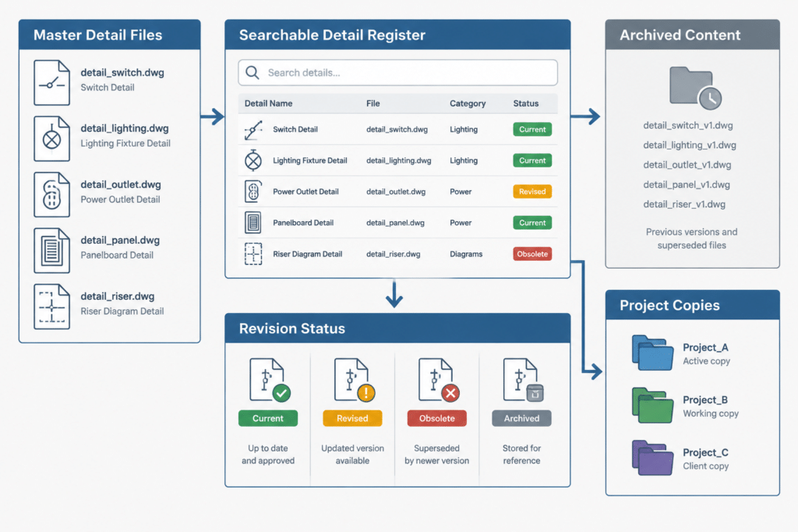The width and height of the screenshot is (798, 532).
Task: Click the Current badge in Lighting Fixture Detail row
Action: 532,160
